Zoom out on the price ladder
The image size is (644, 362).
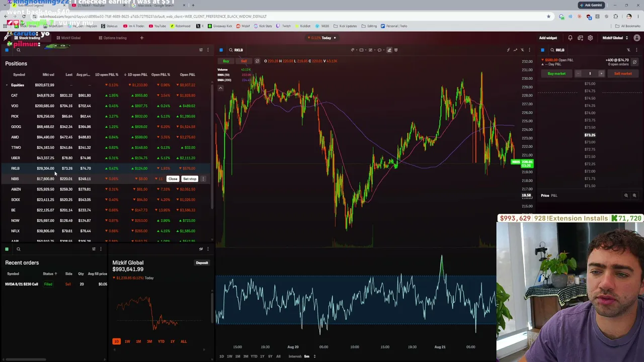tap(626, 196)
